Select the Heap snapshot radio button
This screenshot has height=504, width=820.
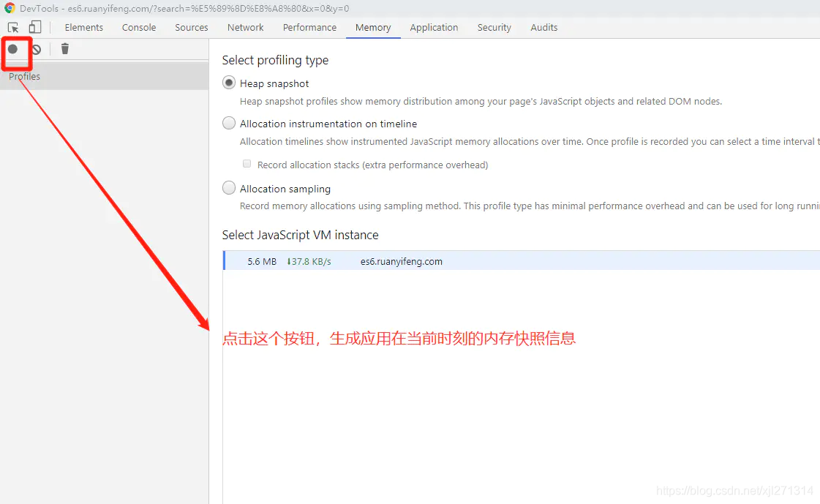(x=228, y=83)
